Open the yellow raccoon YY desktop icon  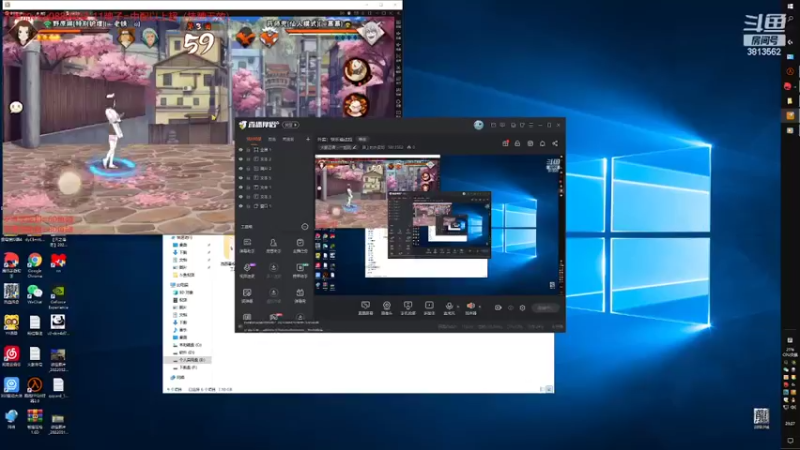(11, 324)
